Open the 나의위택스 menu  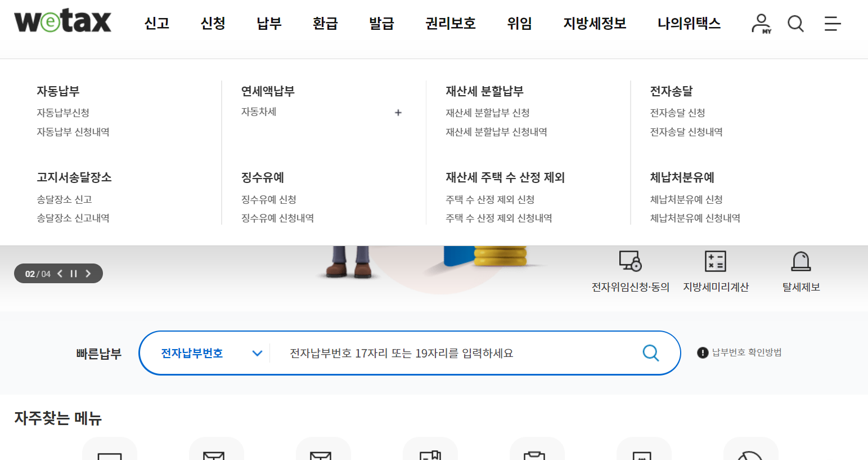689,23
